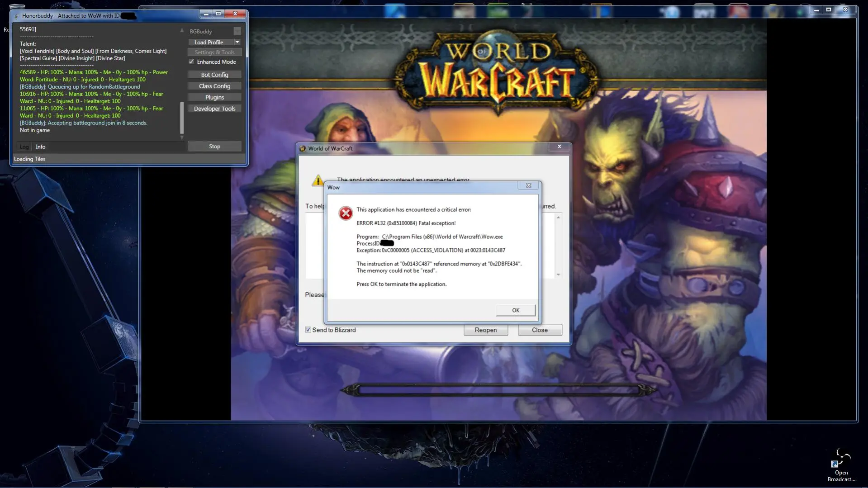The width and height of the screenshot is (868, 488).
Task: Open the Open Broadcast desktop shortcut
Action: [x=841, y=466]
